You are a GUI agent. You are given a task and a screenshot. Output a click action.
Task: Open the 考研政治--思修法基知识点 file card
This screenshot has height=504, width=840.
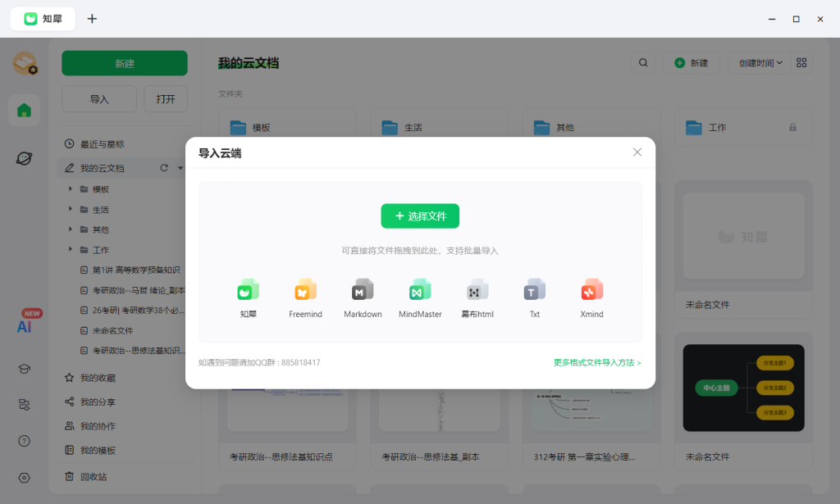pyautogui.click(x=288, y=428)
